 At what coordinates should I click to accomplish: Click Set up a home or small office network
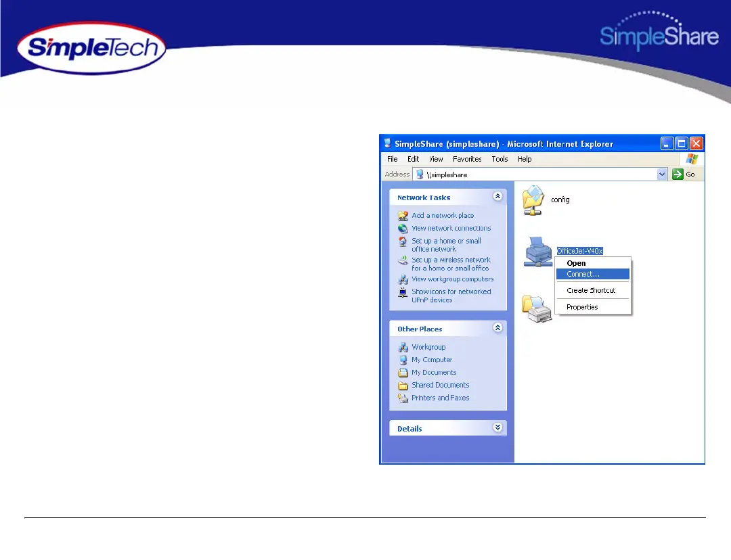[446, 245]
